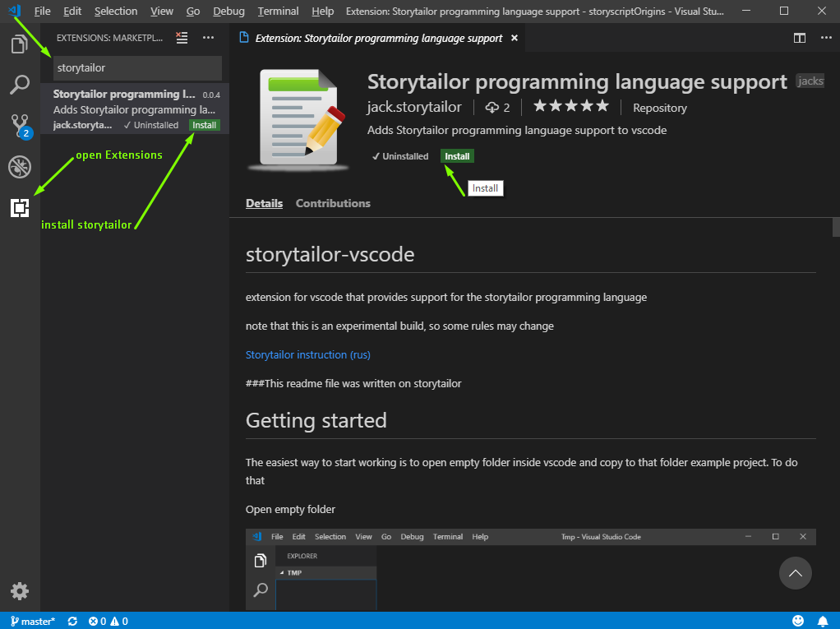Open the File menu
840x629 pixels.
pos(42,12)
